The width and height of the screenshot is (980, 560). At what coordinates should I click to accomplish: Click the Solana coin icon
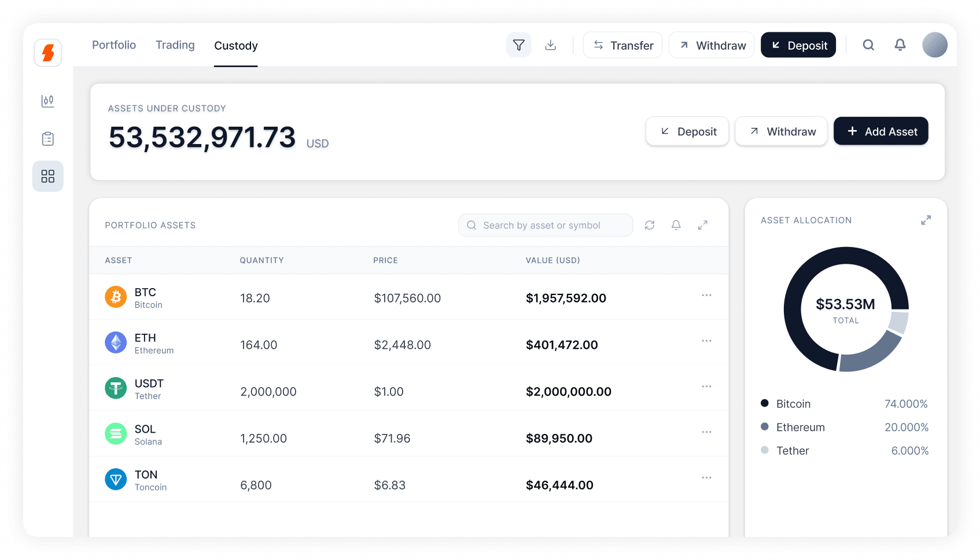point(116,434)
